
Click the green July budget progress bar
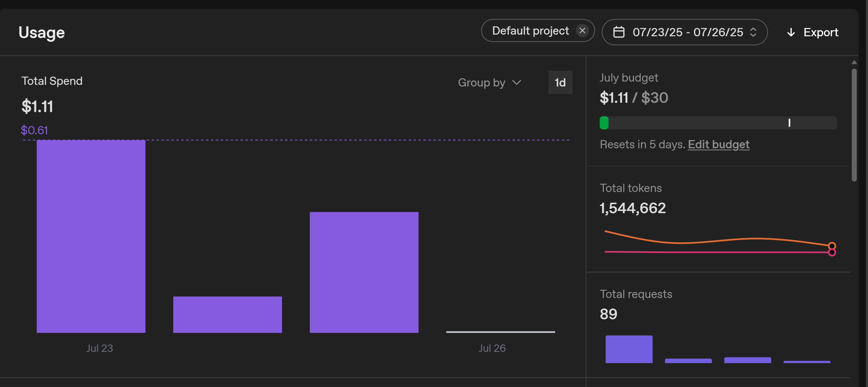pos(604,123)
